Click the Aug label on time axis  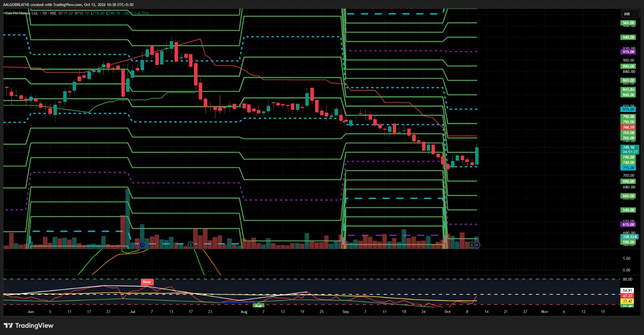[244, 312]
